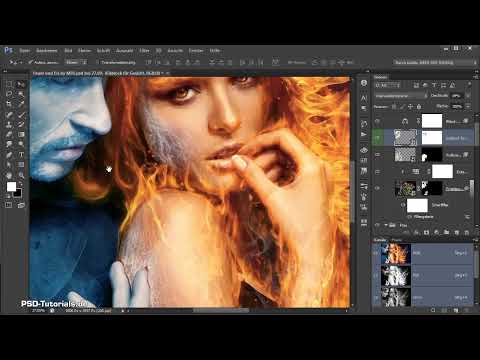This screenshot has height=360, width=480.
Task: Lock all padlock icon in Layers panel
Action: point(419,107)
